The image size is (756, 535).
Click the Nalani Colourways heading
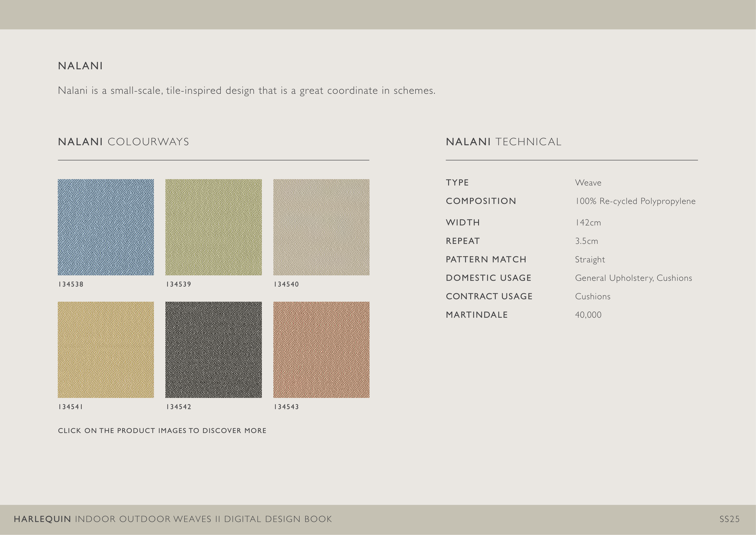pos(123,142)
